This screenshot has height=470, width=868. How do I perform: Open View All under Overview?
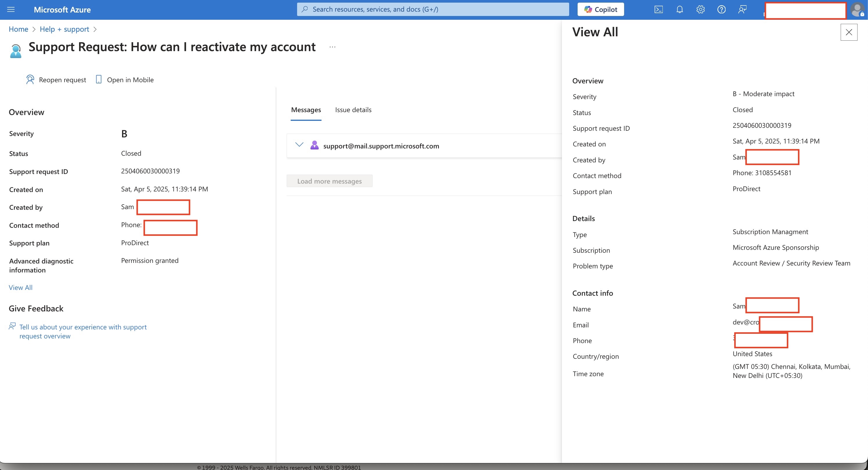click(20, 287)
